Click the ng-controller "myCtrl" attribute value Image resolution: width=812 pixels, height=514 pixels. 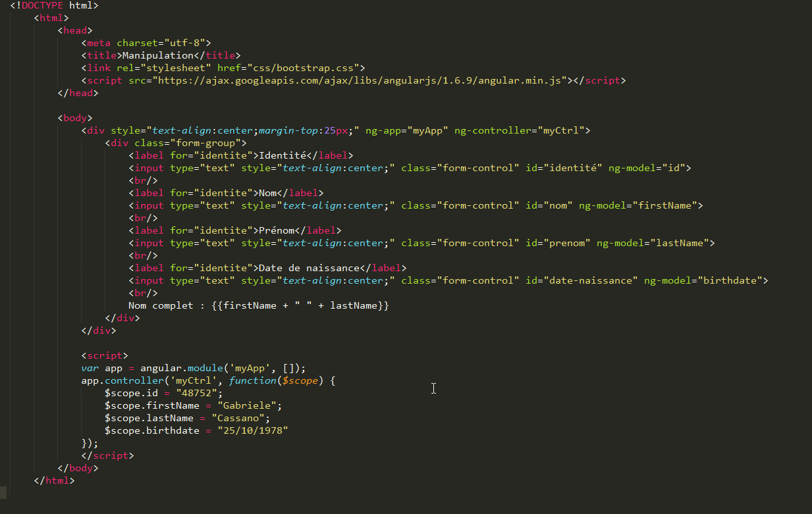pyautogui.click(x=560, y=130)
